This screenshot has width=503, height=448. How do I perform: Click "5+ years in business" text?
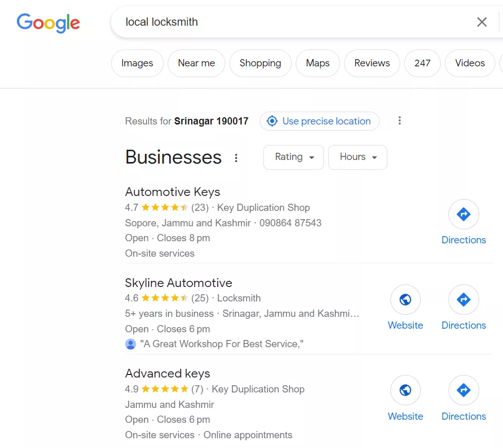(x=169, y=314)
